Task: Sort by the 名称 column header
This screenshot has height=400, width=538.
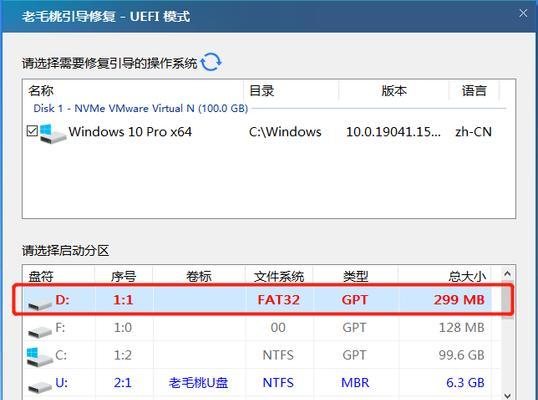Action: coord(41,91)
